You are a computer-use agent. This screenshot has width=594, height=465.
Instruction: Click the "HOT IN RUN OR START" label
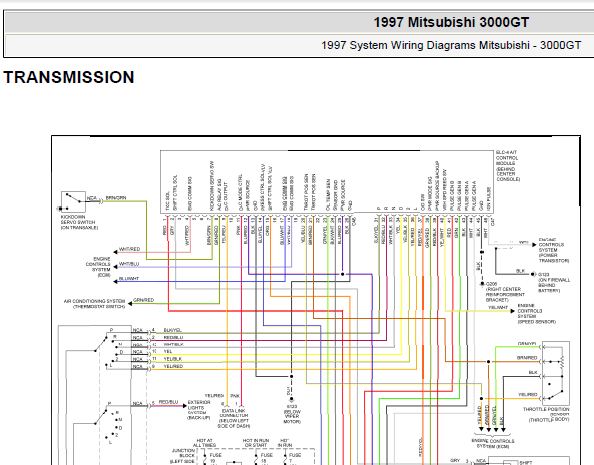(256, 443)
